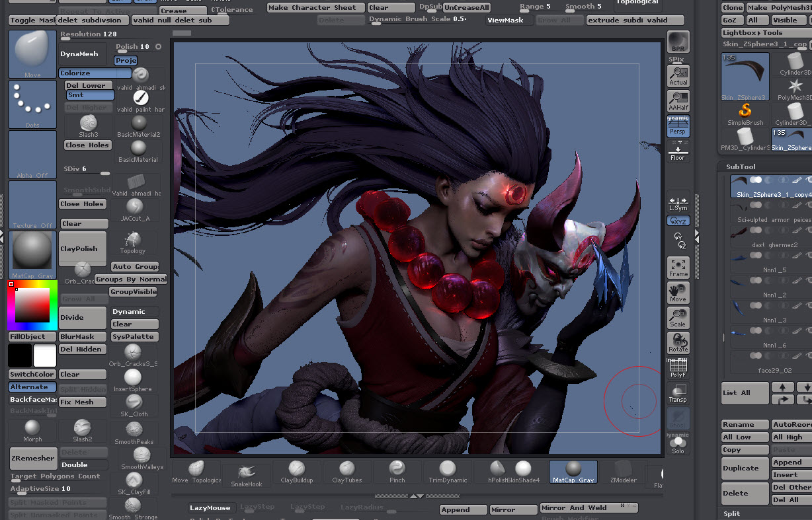This screenshot has width=812, height=520.
Task: Select the ClayTubes brush
Action: 347,472
